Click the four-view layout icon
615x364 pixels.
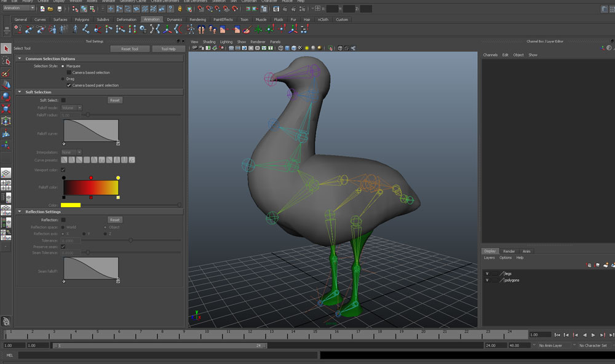coord(6,184)
